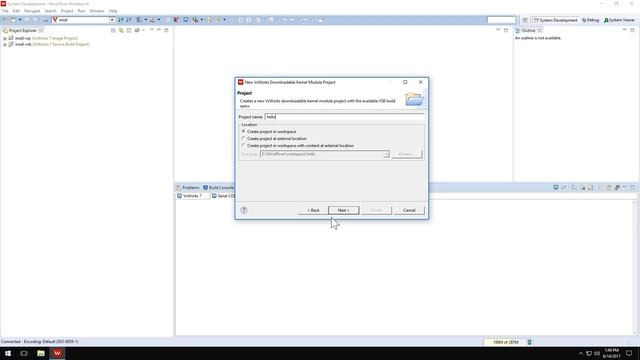The image size is (640, 360).
Task: Click the Collapse All icon in Project Explorer
Action: (113, 31)
